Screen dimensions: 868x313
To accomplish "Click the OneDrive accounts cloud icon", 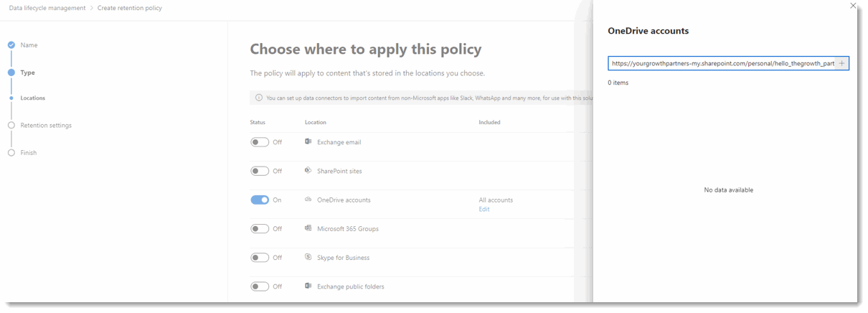I will point(308,200).
